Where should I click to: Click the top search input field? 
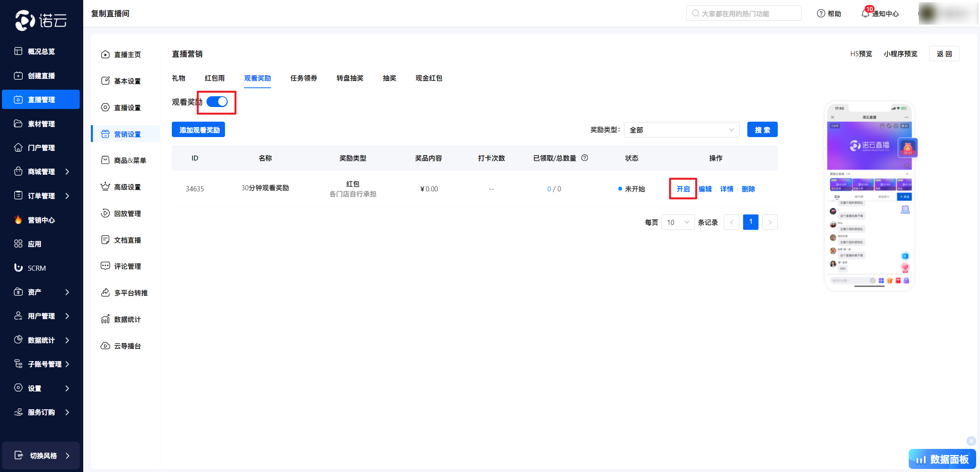[x=743, y=13]
